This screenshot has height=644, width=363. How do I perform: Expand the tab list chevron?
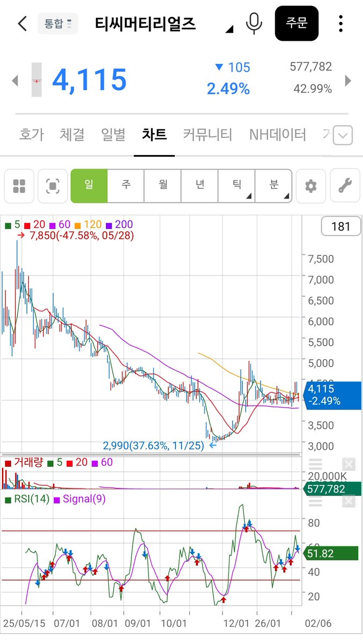click(x=343, y=135)
